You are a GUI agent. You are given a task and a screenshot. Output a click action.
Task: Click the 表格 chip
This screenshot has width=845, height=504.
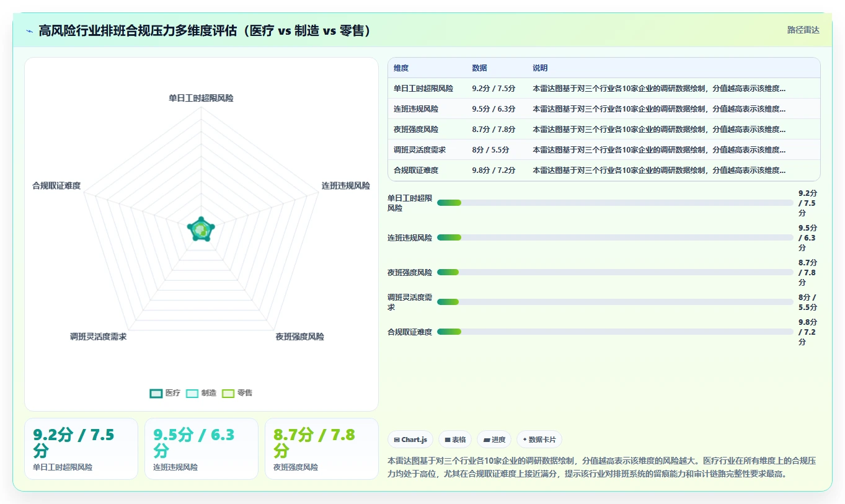[x=455, y=440]
